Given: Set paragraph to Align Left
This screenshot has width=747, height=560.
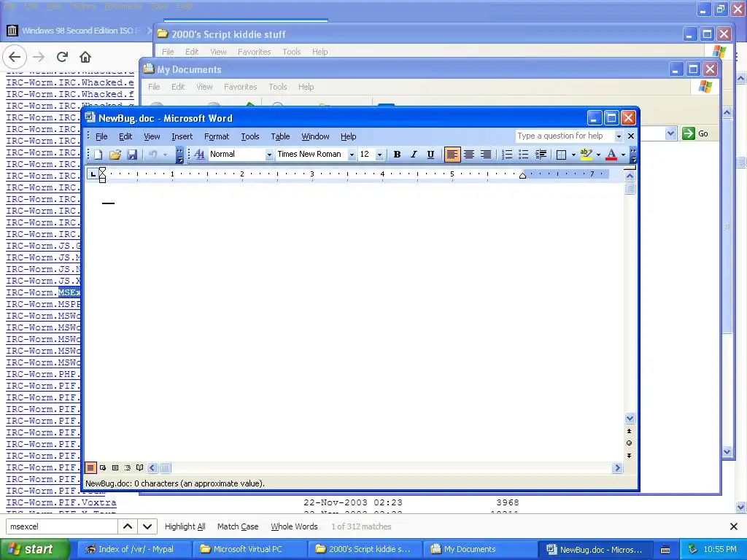Looking at the screenshot, I should 452,155.
